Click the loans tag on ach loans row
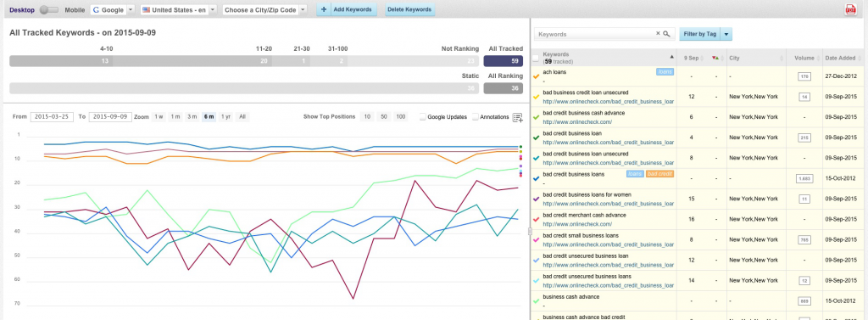 [x=665, y=71]
